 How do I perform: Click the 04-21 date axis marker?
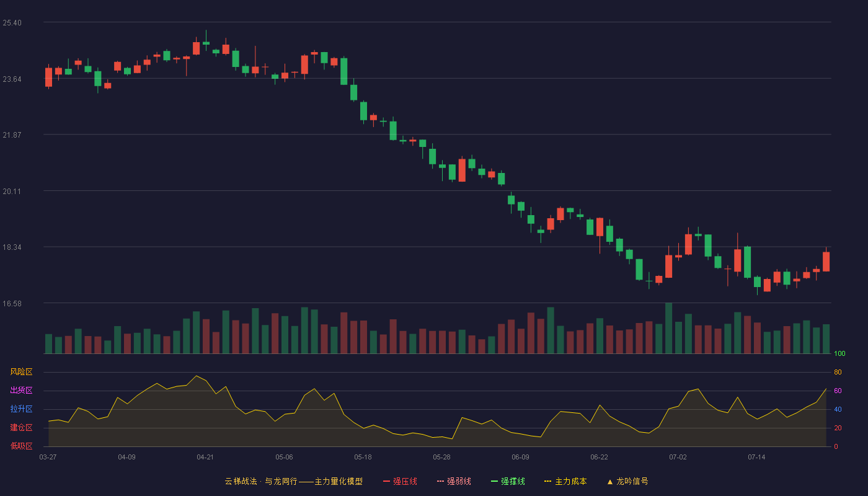click(x=205, y=457)
